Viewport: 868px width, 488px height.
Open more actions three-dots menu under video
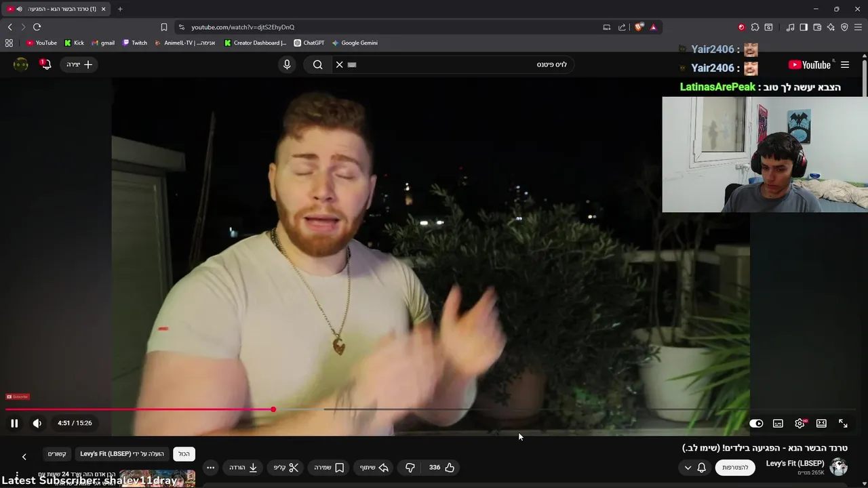coord(210,467)
